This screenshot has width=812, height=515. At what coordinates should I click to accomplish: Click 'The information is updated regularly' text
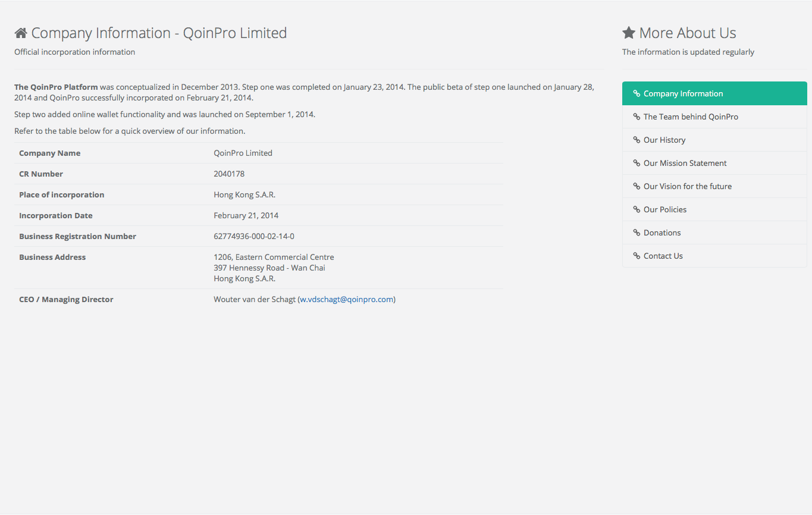[688, 52]
